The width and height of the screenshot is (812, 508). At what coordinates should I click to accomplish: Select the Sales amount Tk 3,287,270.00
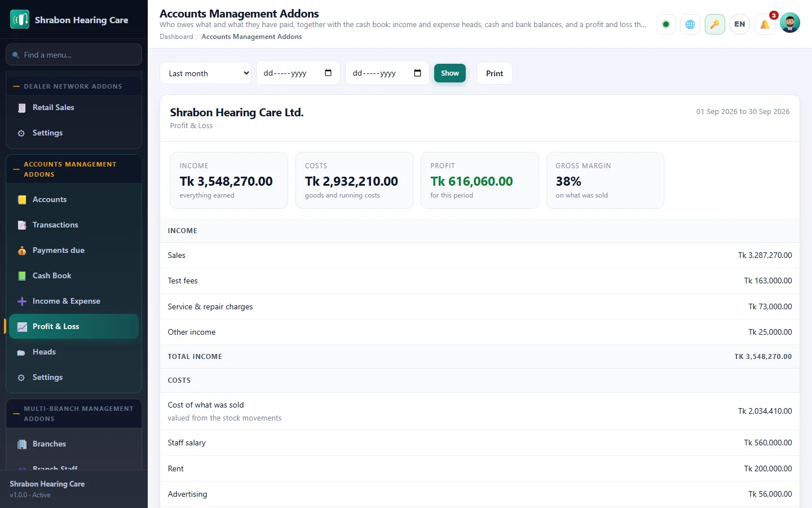tap(765, 256)
